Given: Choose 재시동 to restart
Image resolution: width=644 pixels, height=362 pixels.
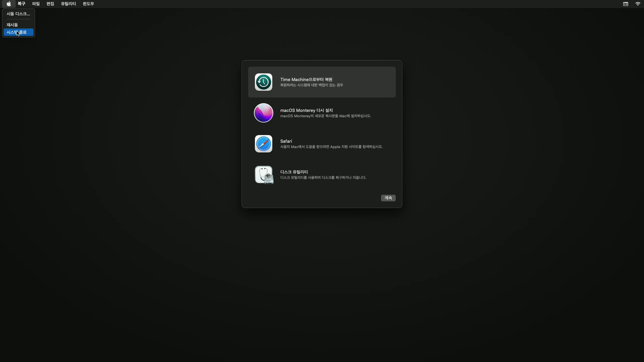Looking at the screenshot, I should 12,25.
